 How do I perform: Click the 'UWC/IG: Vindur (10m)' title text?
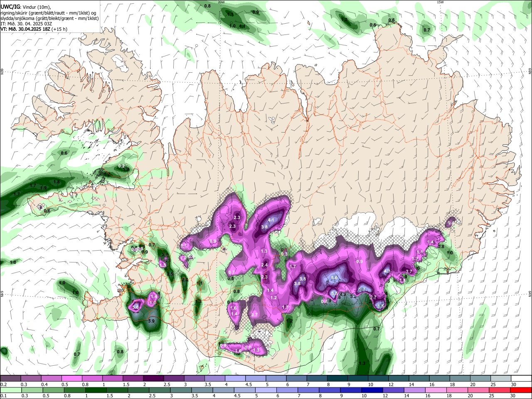(x=26, y=7)
